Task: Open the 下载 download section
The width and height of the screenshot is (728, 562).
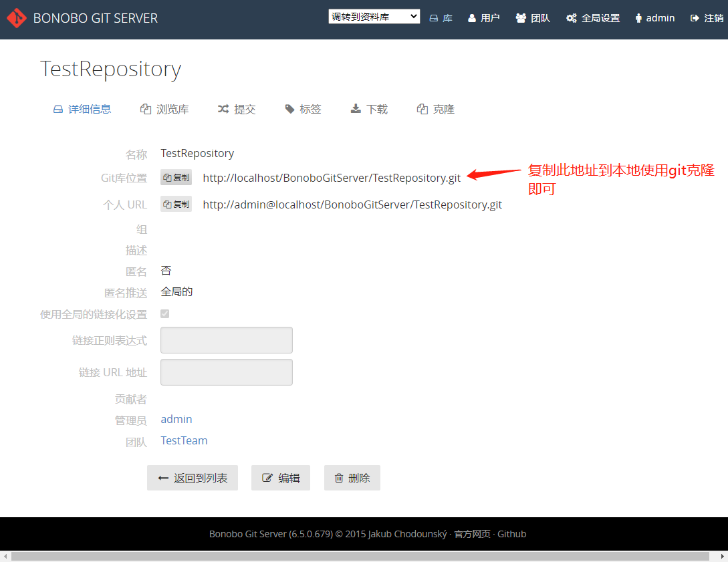Action: (368, 108)
